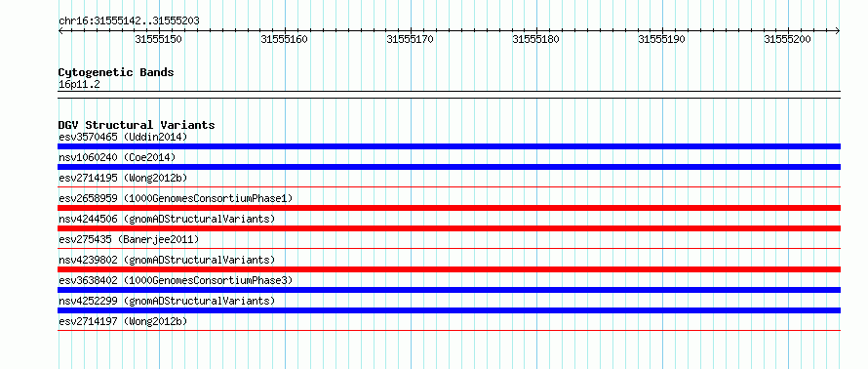Click ruler position label 31555180
The image size is (868, 369).
coord(535,39)
